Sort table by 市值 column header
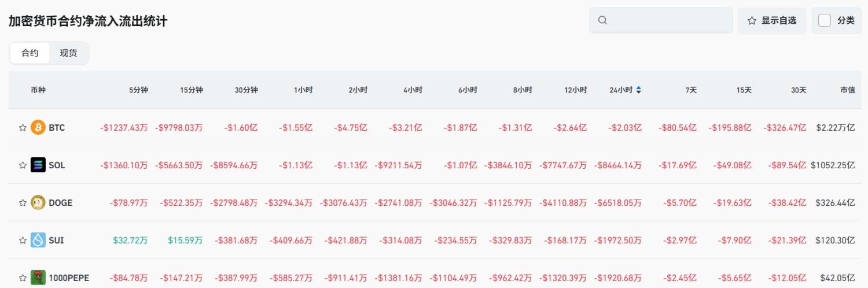 (847, 90)
